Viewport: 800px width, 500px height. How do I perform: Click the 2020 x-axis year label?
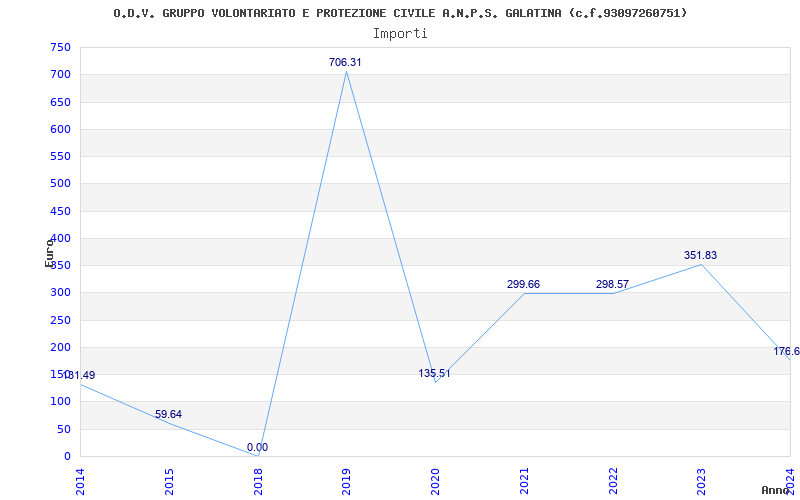435,482
